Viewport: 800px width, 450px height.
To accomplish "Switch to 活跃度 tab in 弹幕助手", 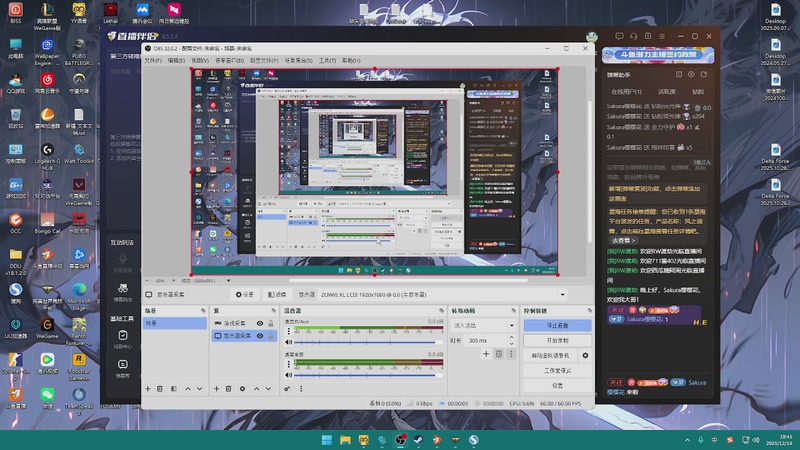I will [x=666, y=92].
